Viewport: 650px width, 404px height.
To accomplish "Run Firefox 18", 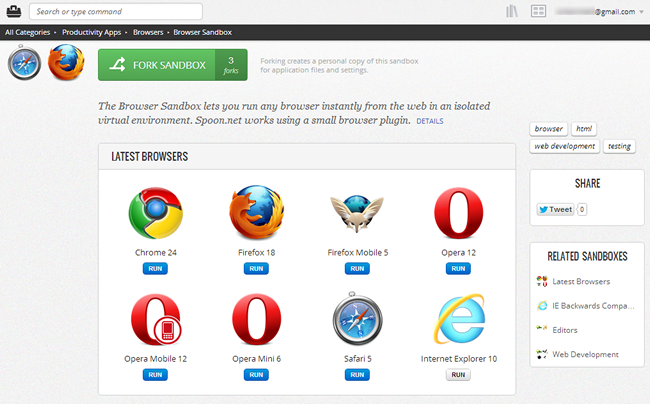I will coord(256,269).
